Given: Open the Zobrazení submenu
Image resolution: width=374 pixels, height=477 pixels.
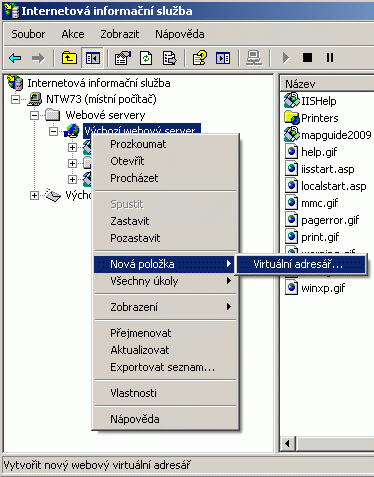Looking at the screenshot, I should tap(165, 307).
